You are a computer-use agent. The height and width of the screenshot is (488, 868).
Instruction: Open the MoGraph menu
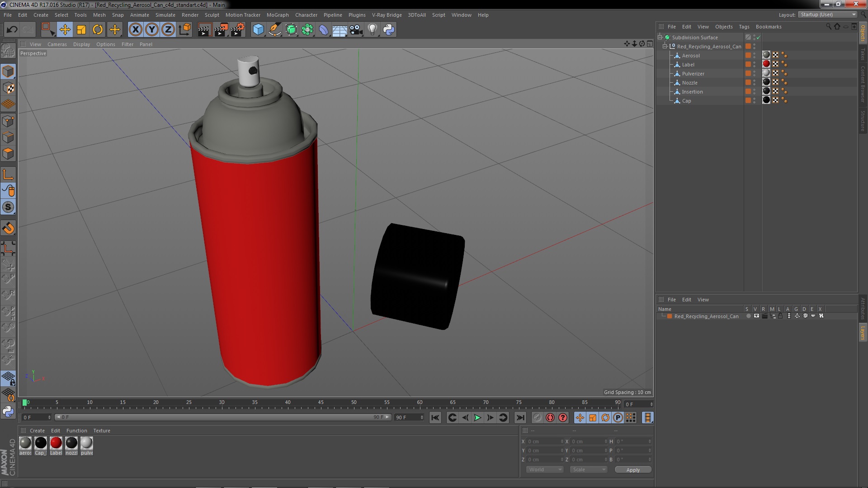coord(278,15)
